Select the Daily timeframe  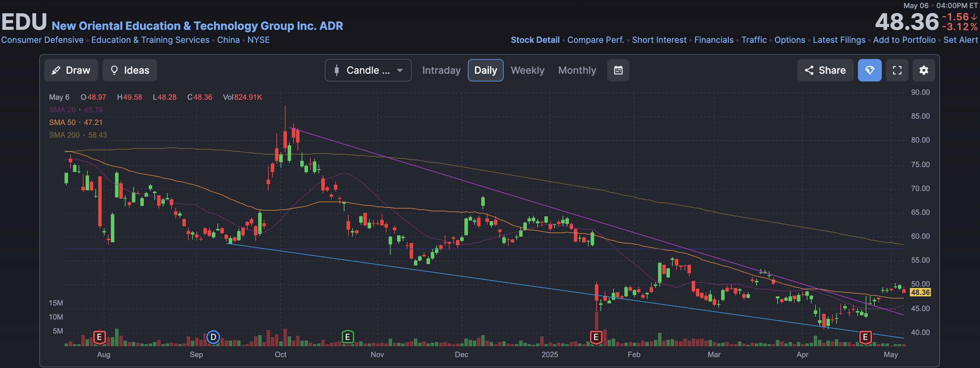[x=485, y=70]
